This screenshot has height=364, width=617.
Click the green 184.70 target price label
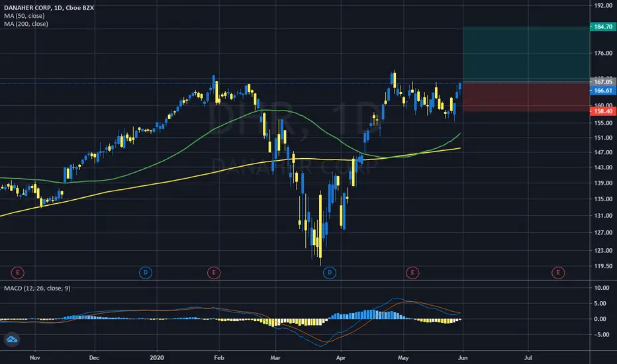pyautogui.click(x=603, y=26)
